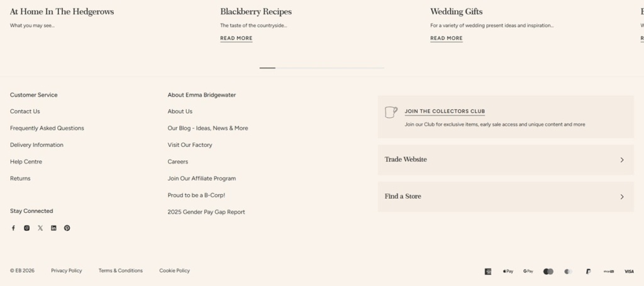The image size is (644, 286).
Task: Click the carousel progress bar below articles
Action: coord(322,68)
